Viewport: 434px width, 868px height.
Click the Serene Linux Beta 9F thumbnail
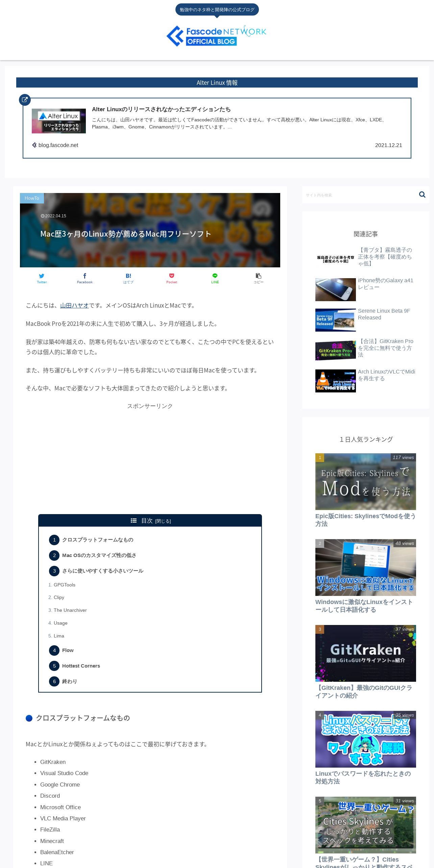tap(336, 320)
